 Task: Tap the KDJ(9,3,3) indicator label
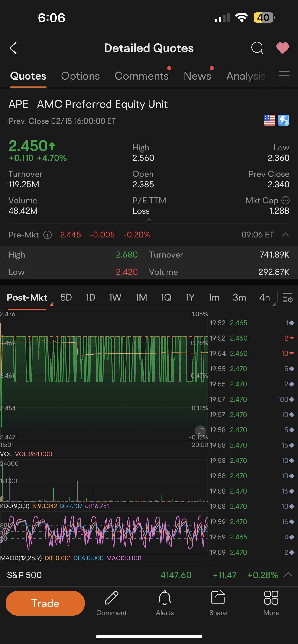tap(15, 506)
